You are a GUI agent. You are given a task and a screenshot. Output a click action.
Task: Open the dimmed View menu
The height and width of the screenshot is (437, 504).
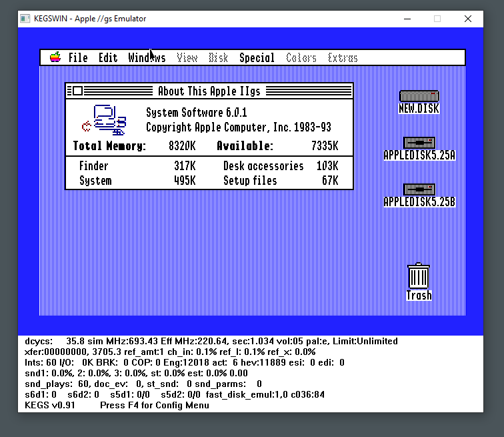[187, 57]
